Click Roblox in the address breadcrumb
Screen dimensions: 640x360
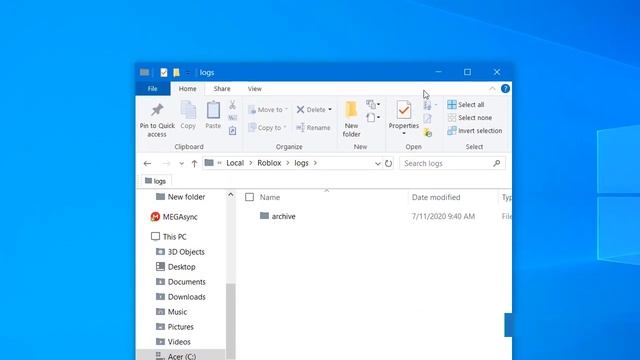point(269,163)
